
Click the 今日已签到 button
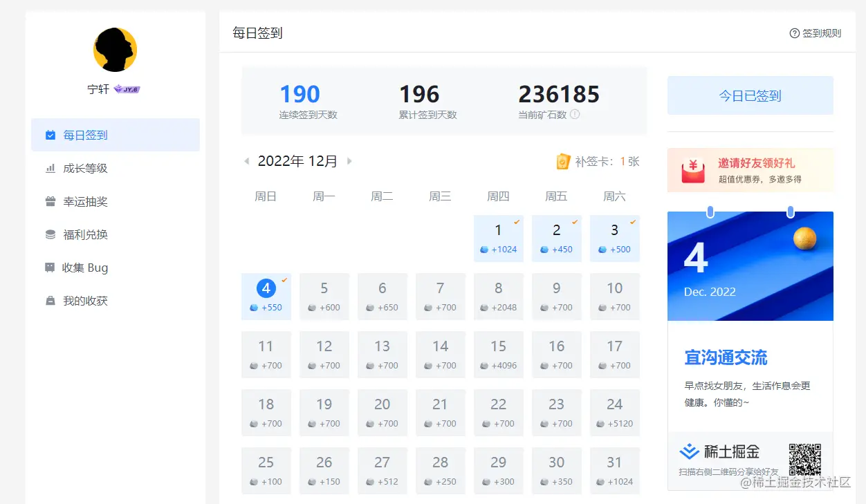[750, 95]
